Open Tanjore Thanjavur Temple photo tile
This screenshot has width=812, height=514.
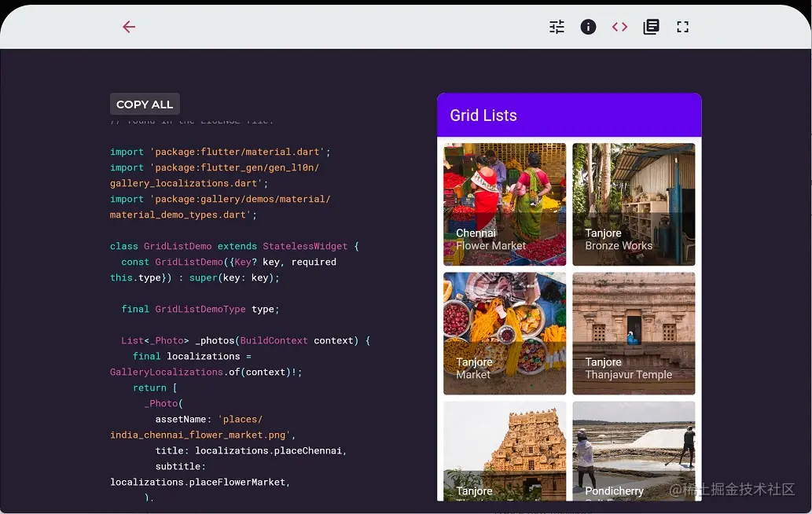click(634, 333)
